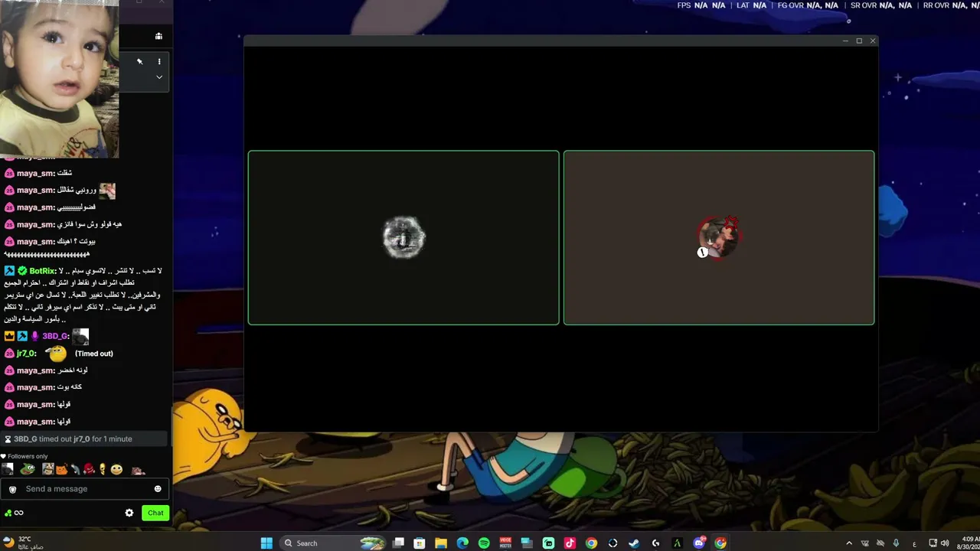
Task: Click the green Chat send button
Action: click(155, 513)
